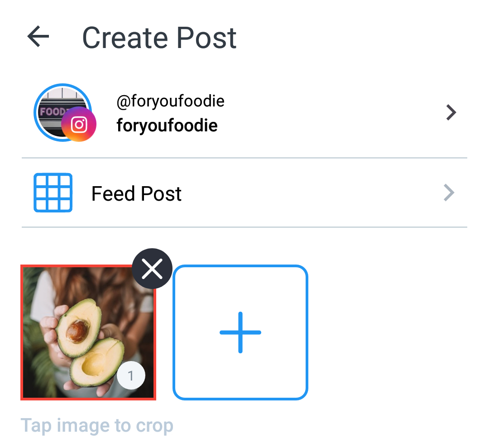Open the foryoufoodie account selection row
489x448 pixels.
(x=244, y=113)
